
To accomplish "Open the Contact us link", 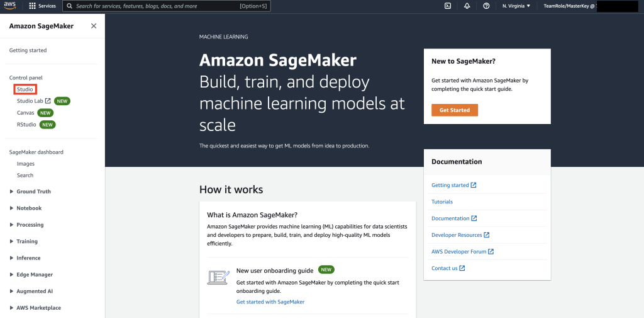I will click(x=445, y=268).
